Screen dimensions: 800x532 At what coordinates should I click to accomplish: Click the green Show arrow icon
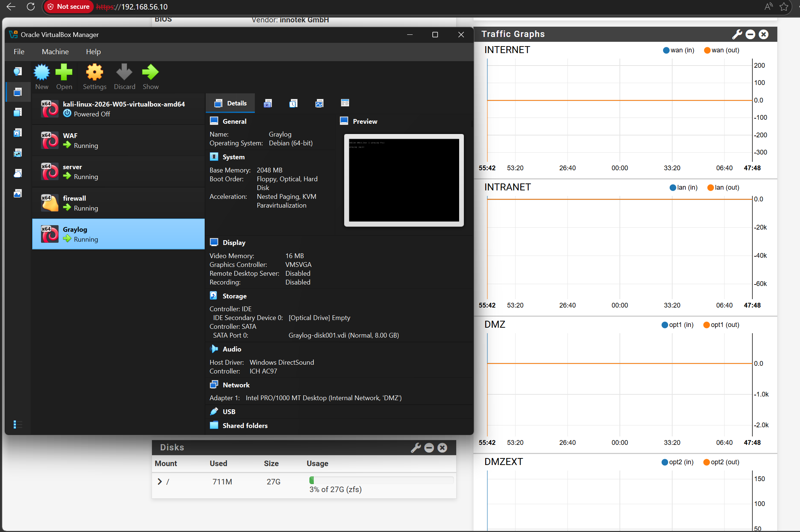(x=150, y=73)
